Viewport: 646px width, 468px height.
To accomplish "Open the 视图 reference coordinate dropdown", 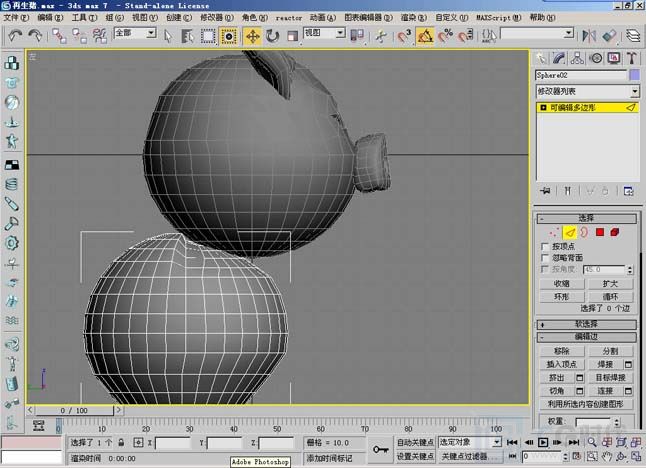I will 324,33.
